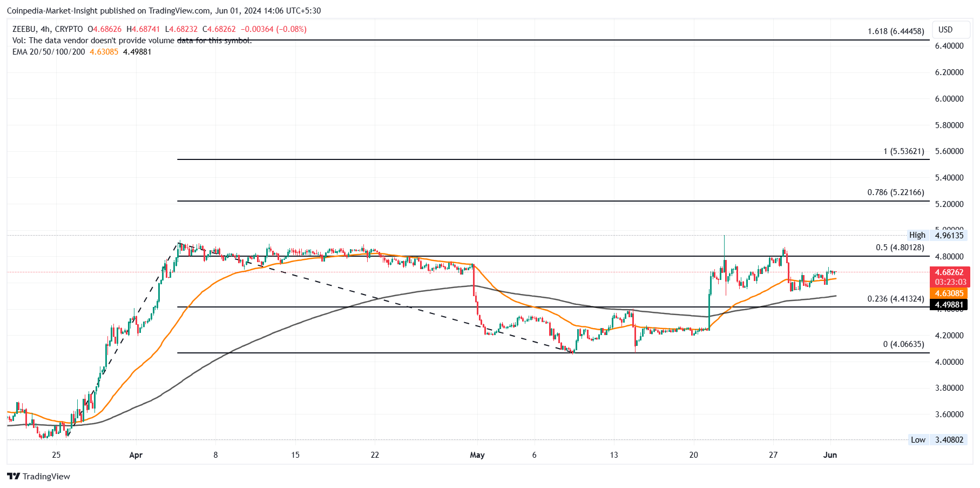Image resolution: width=980 pixels, height=488 pixels.
Task: Click the Low 3.40802 price marker
Action: click(x=937, y=440)
